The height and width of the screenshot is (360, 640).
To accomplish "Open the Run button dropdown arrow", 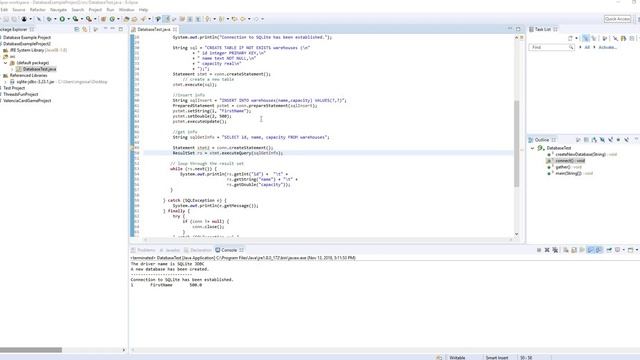I will (68, 19).
